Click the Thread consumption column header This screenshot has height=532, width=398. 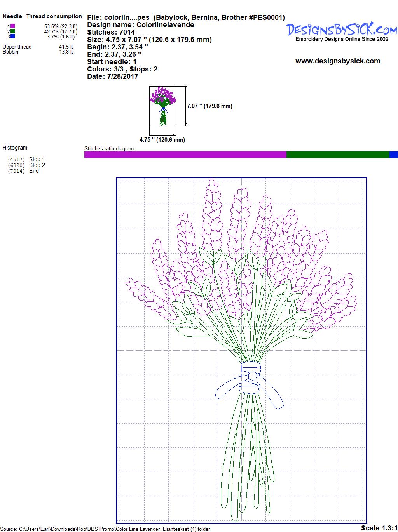point(54,16)
